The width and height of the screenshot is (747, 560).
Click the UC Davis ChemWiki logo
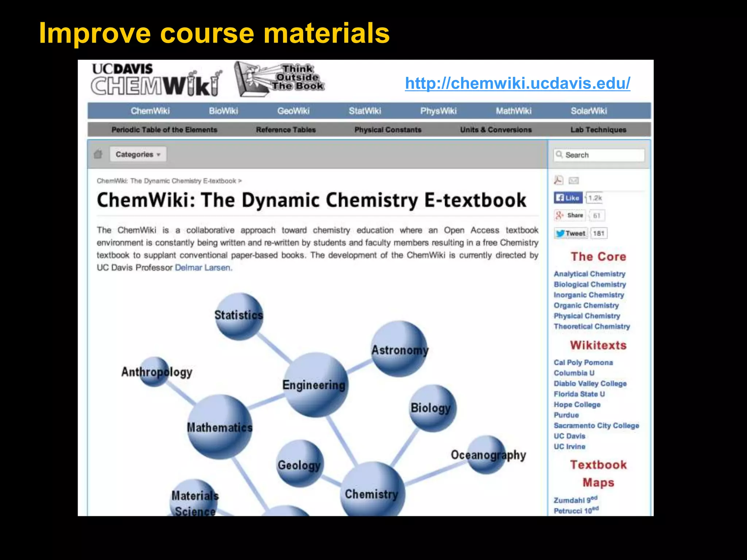156,80
